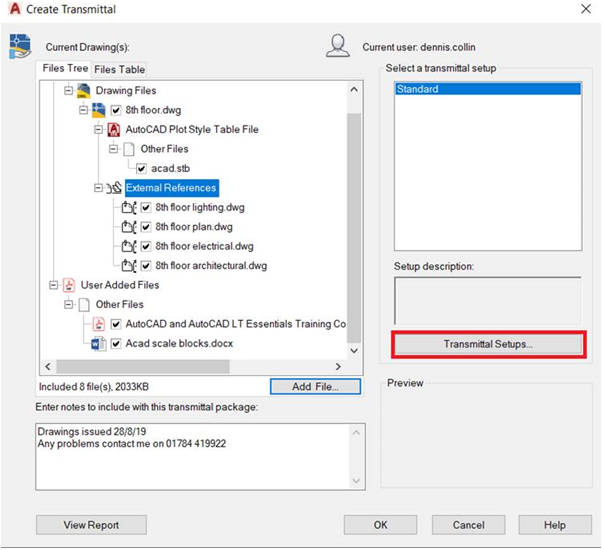Click the 8th floor lighting.dwg xref icon
The width and height of the screenshot is (603, 550).
129,208
